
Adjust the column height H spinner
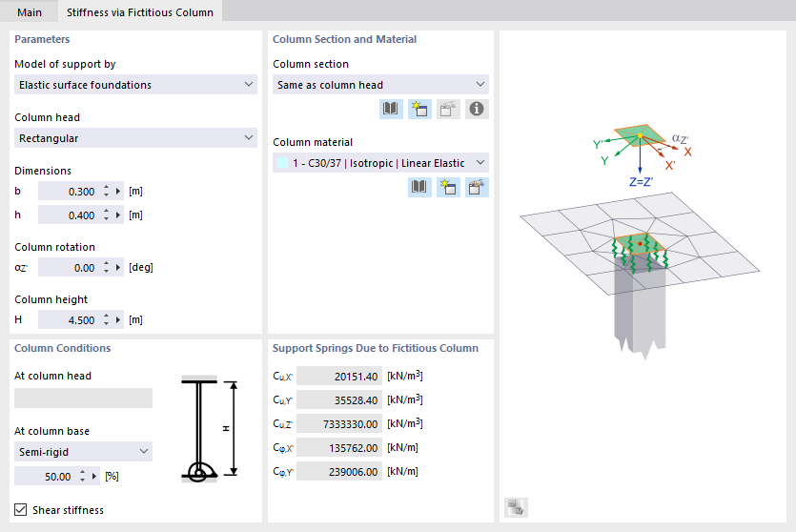[x=106, y=319]
